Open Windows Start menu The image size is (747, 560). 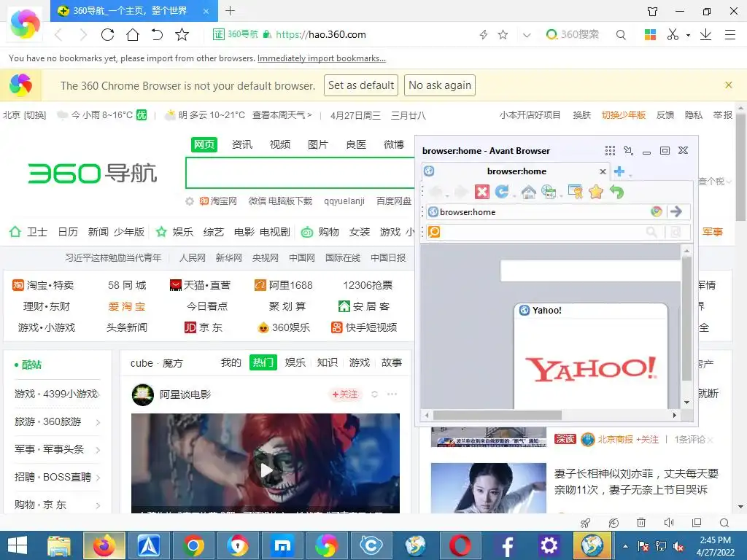(18, 545)
